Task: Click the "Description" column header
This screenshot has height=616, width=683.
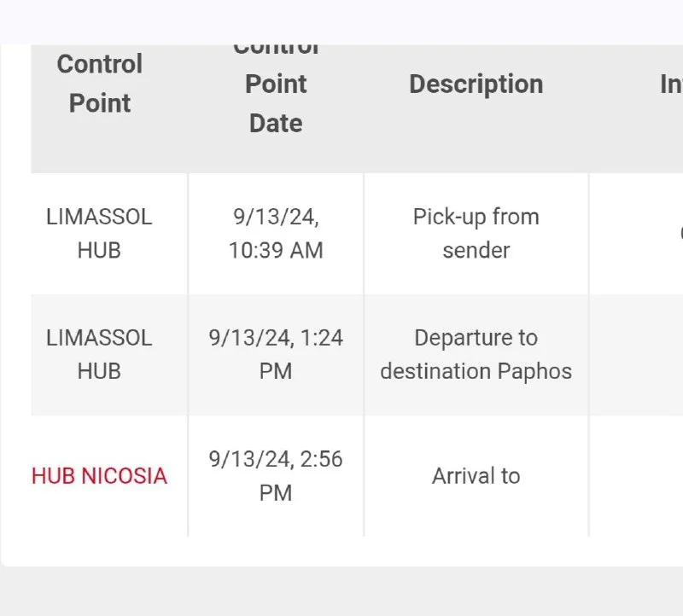Action: tap(476, 84)
